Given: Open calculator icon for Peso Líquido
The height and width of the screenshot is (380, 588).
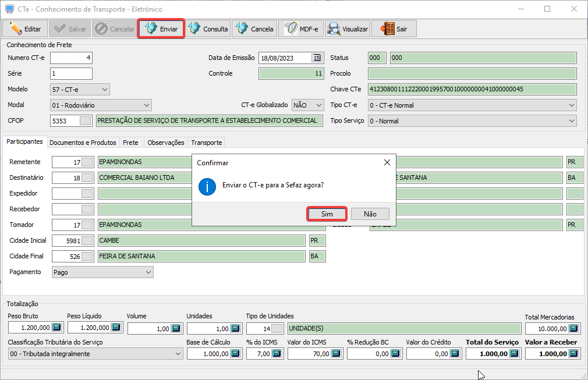Looking at the screenshot, I should point(116,328).
